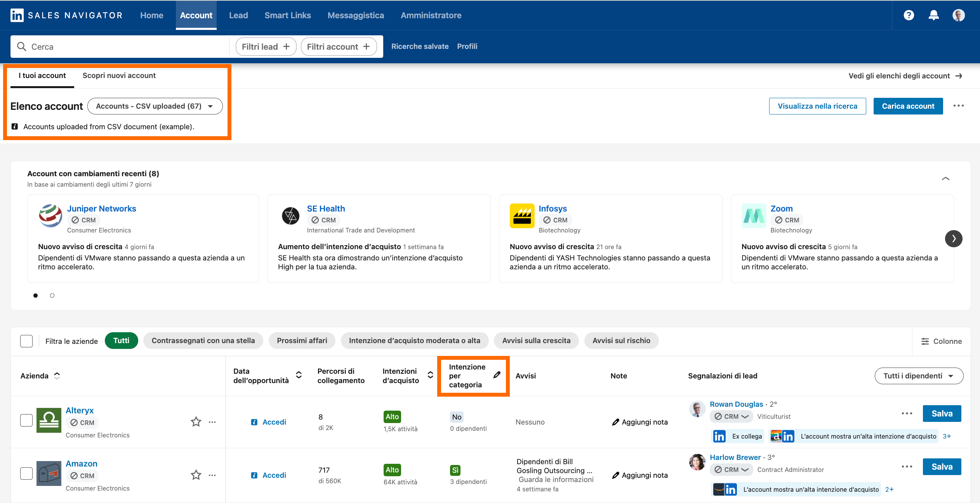The image size is (980, 503).
Task: Open Accounts - CSV uploaded list dropdown
Action: pos(155,106)
